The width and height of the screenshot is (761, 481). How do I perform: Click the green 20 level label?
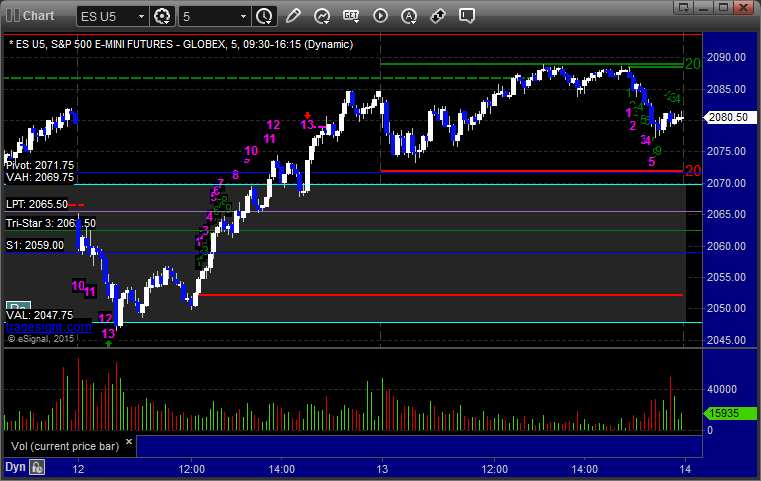(693, 64)
